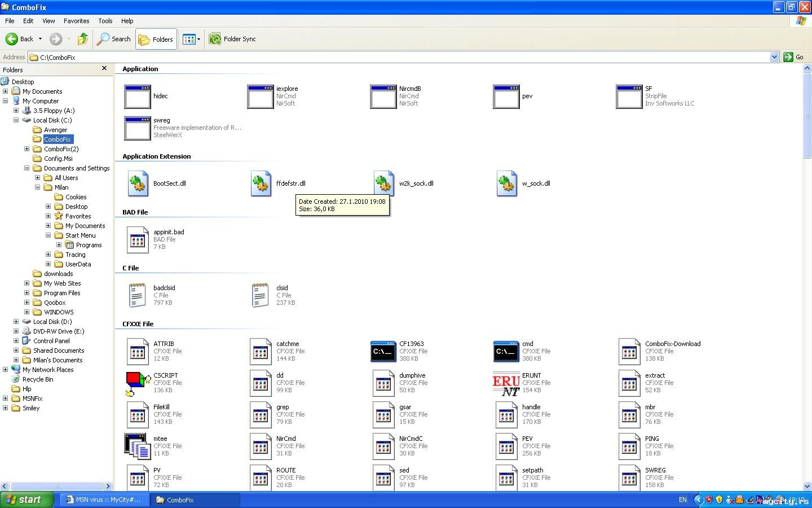Switch to MSN virus taskbar window
This screenshot has width=812, height=508.
[x=105, y=500]
